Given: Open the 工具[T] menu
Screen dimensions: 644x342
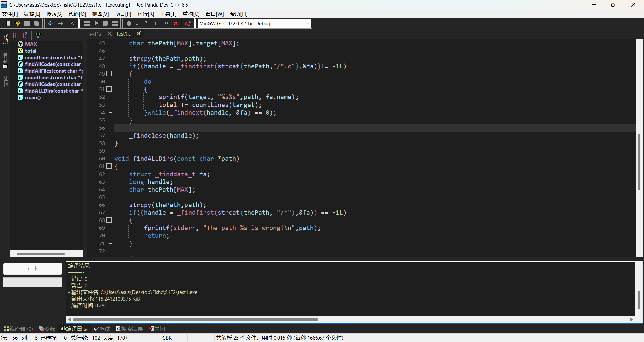Looking at the screenshot, I should click(168, 14).
